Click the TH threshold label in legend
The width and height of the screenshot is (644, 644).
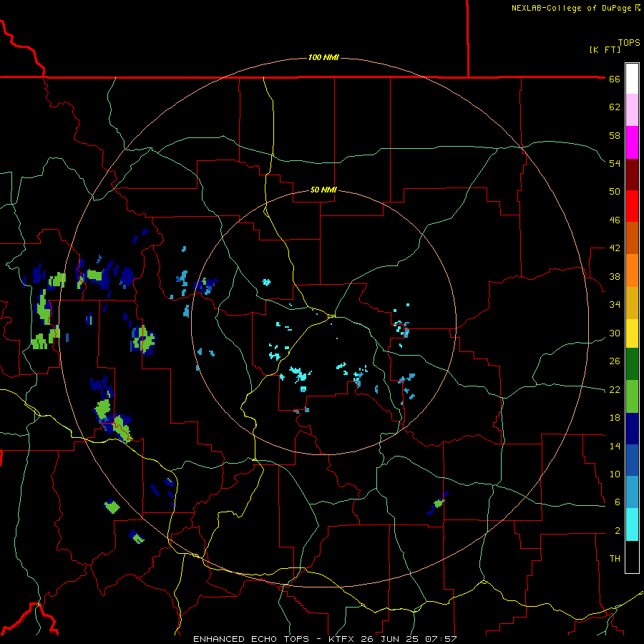tap(615, 559)
